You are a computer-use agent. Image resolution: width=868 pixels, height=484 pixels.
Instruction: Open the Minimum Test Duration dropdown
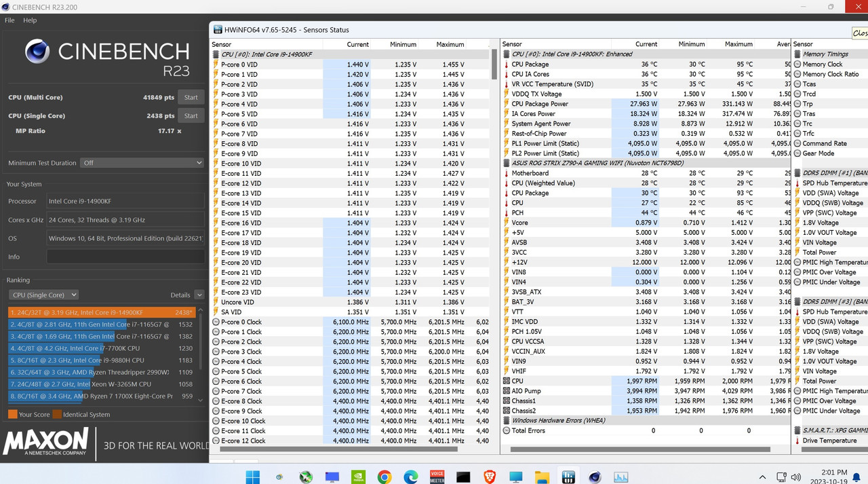point(142,163)
